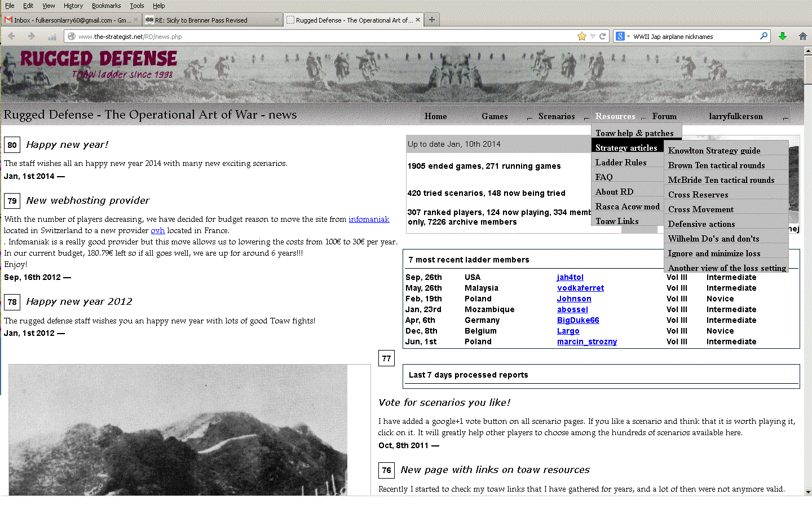
Task: Follow the infomaniak link
Action: 369,219
